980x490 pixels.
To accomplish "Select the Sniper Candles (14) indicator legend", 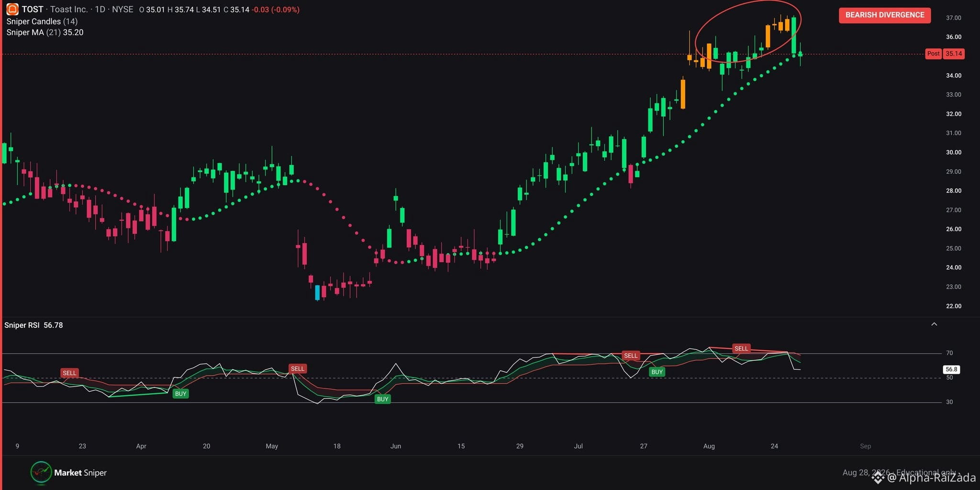I will (x=42, y=21).
